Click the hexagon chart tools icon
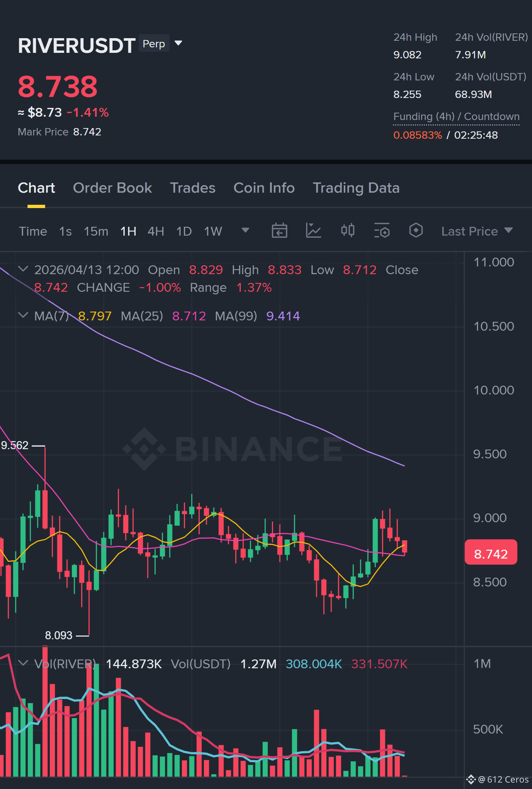Image resolution: width=532 pixels, height=789 pixels. click(416, 230)
